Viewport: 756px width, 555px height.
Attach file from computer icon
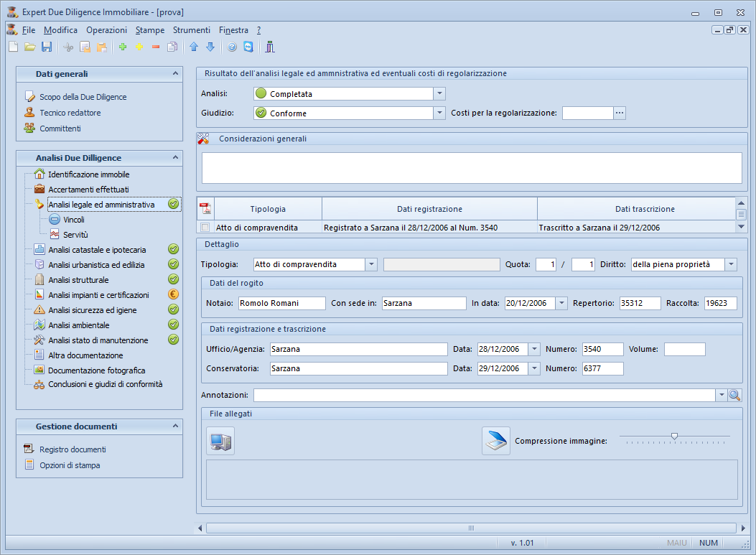220,442
